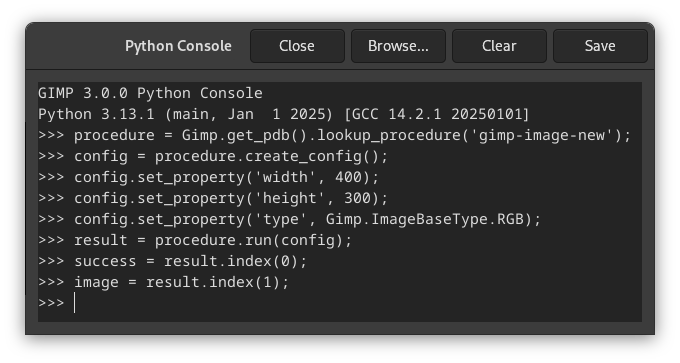
Task: Click the Gimp.ImageBaseType.RGB text
Action: pos(425,219)
